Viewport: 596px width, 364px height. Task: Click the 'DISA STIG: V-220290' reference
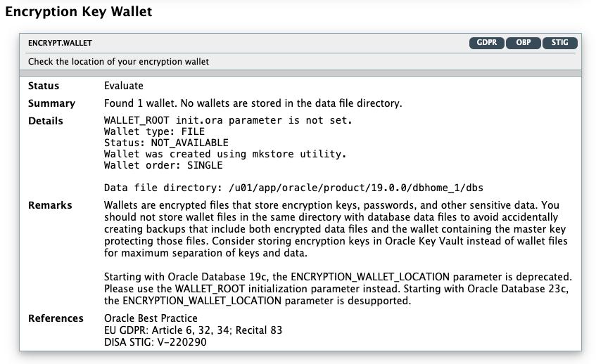(x=155, y=342)
